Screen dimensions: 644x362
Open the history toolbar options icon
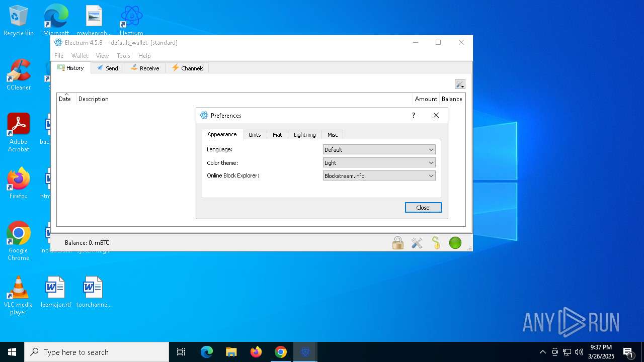460,84
